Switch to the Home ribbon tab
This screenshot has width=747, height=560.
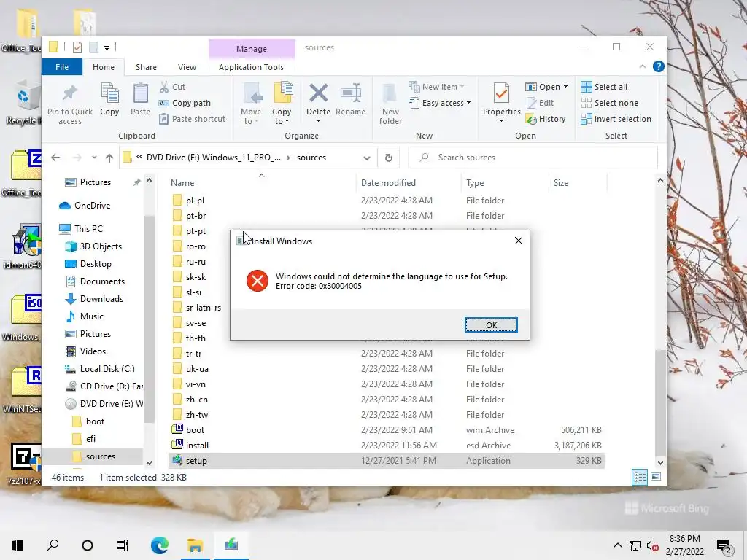click(x=104, y=67)
